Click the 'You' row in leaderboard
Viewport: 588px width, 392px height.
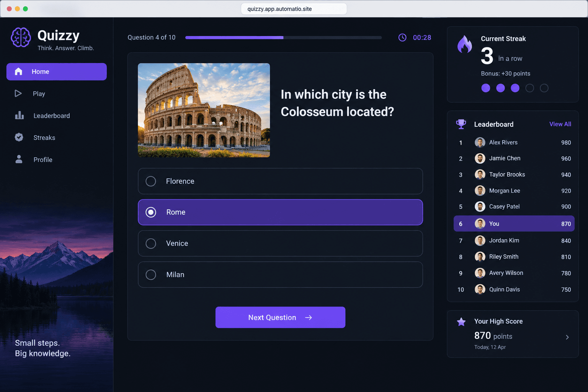coord(514,224)
